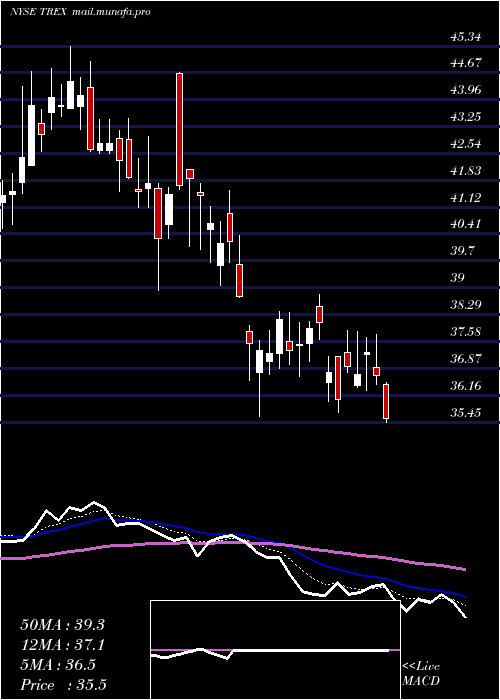Select the 45.34 price level label
Image resolution: width=500 pixels, height=700 pixels.
tap(466, 37)
